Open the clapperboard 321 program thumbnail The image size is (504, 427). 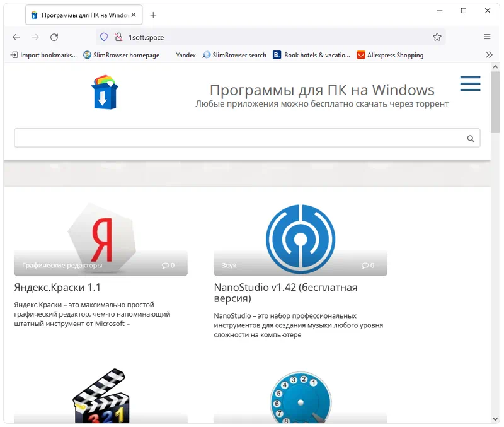101,395
